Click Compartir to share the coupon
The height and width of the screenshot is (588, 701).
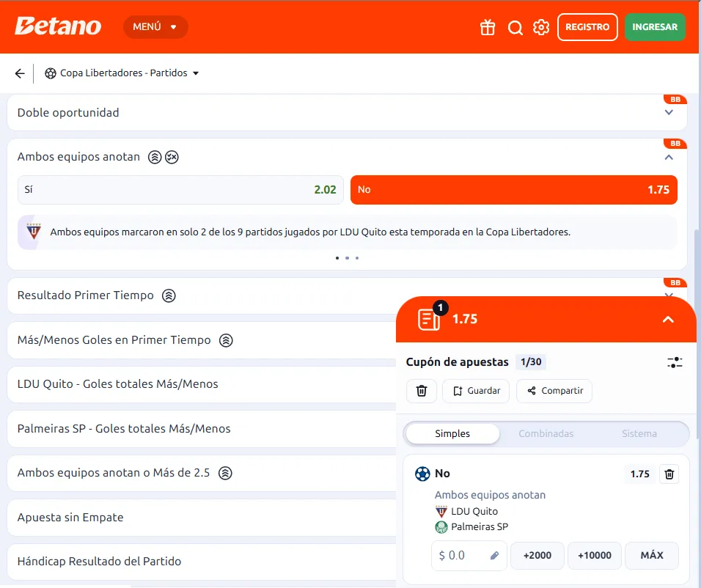pos(554,392)
